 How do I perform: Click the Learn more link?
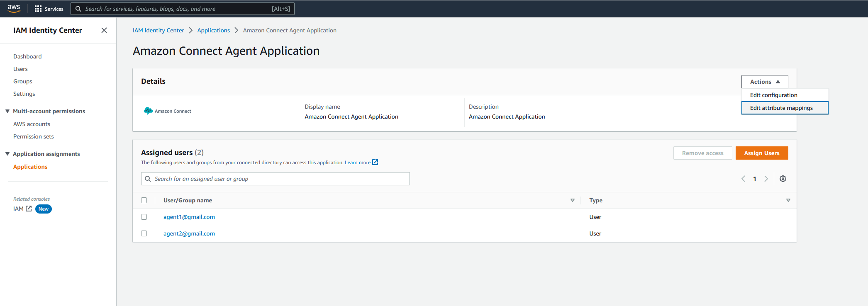358,163
